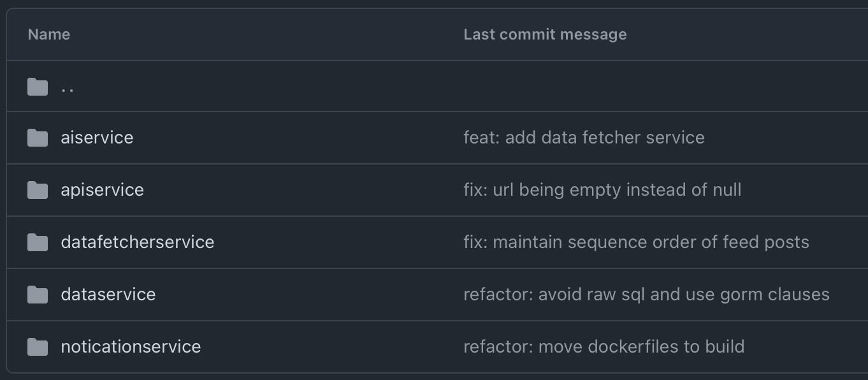This screenshot has height=380, width=868.
Task: Open commit 'refactor: avoid raw sql' message
Action: pos(646,295)
